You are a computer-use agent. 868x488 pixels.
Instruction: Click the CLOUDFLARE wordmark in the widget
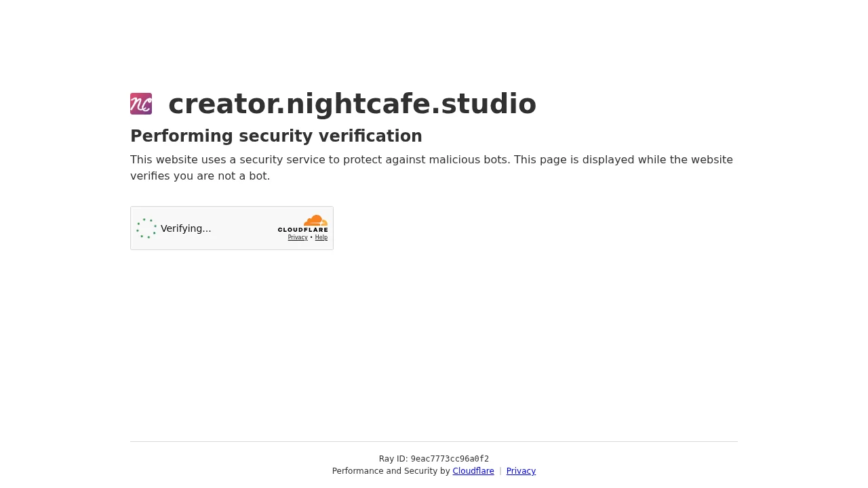[x=302, y=229]
